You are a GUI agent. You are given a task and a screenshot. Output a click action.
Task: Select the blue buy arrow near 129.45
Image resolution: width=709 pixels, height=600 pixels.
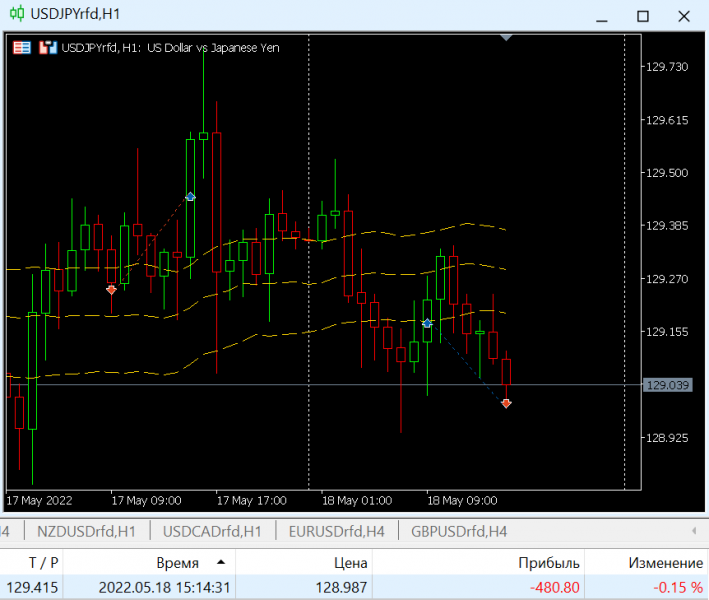(190, 197)
